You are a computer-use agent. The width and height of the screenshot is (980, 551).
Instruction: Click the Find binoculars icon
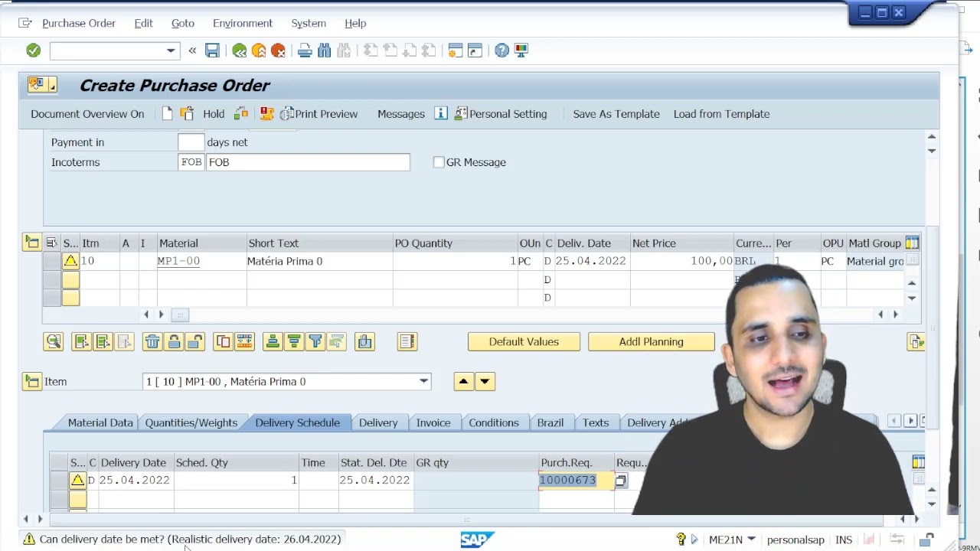324,51
